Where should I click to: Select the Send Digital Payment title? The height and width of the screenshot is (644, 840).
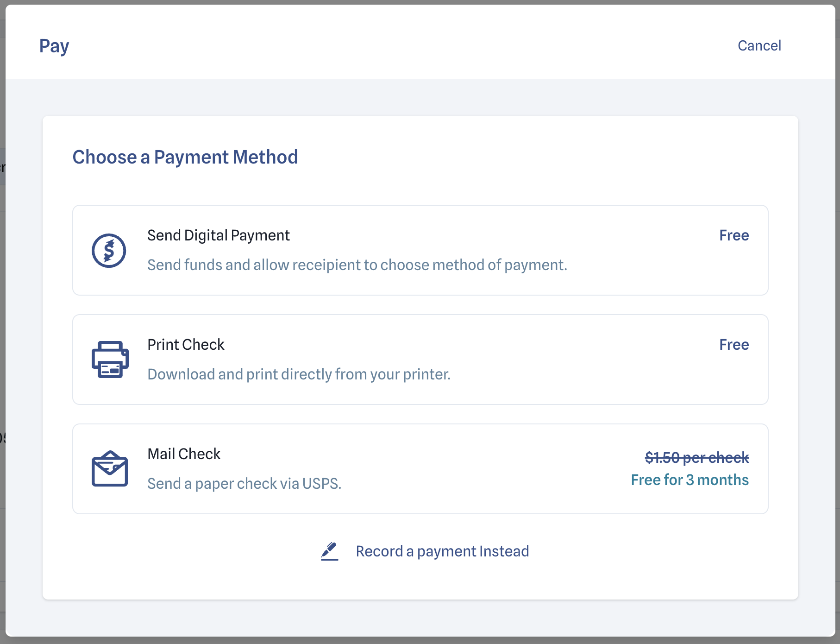218,235
